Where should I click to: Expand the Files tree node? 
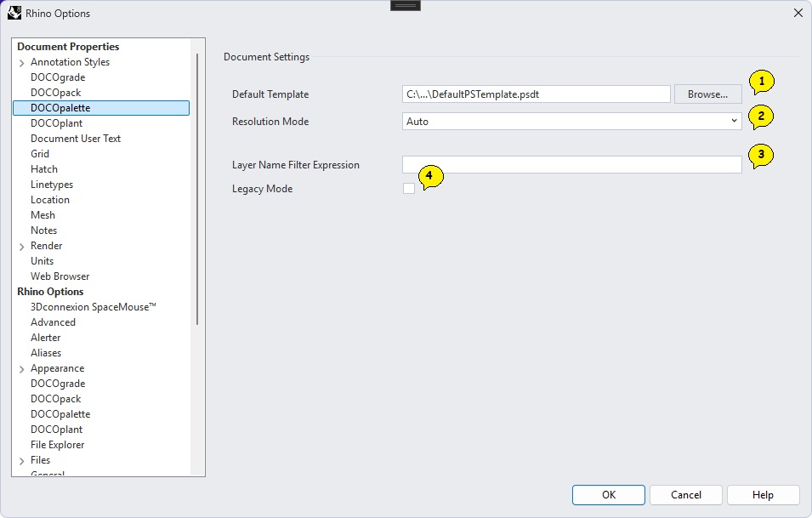coord(22,461)
